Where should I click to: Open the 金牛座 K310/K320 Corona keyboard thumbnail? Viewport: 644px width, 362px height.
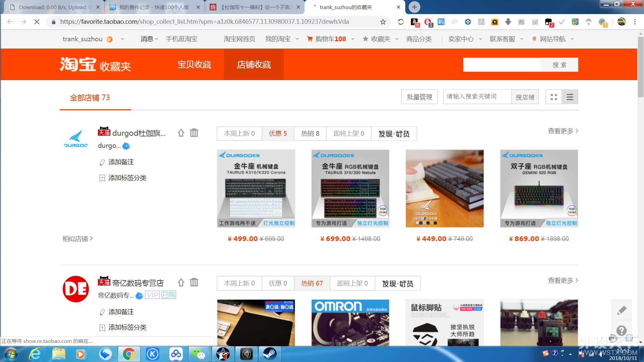(256, 188)
